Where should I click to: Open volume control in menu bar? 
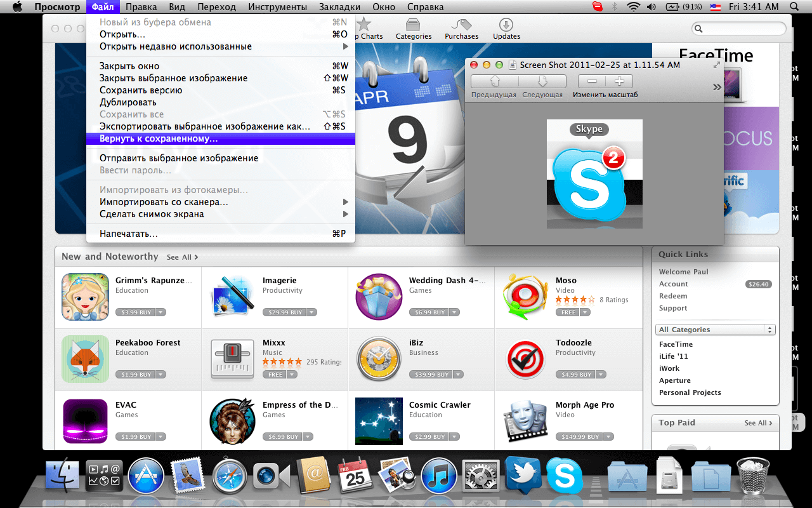(652, 7)
